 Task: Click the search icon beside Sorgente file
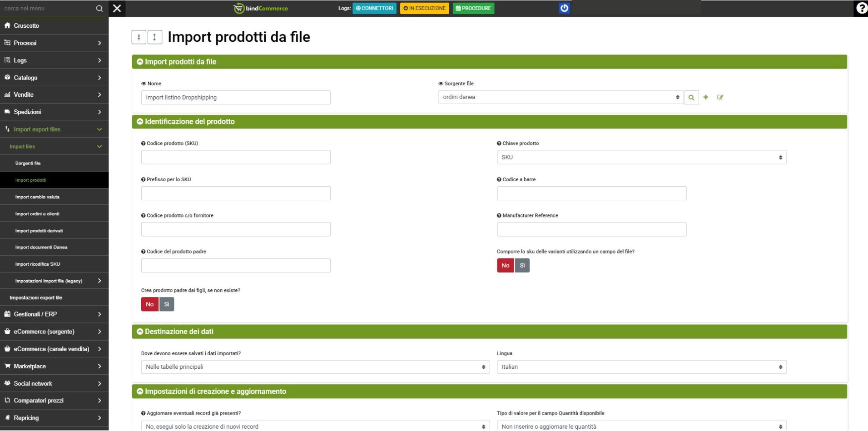click(691, 97)
